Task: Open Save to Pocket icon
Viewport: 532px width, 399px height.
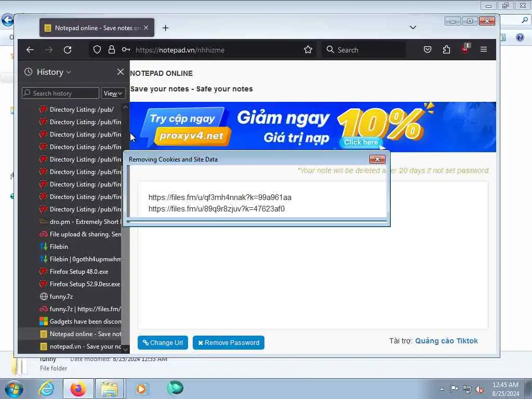Action: [428, 50]
